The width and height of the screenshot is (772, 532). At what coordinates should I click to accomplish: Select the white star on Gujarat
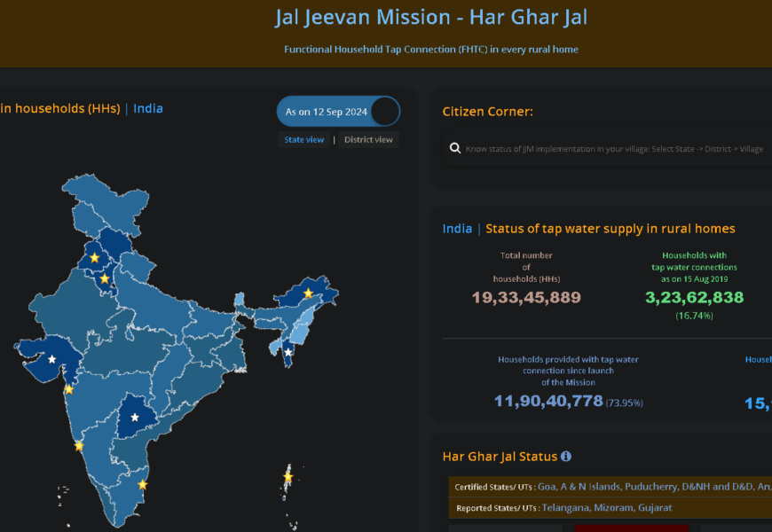51,359
